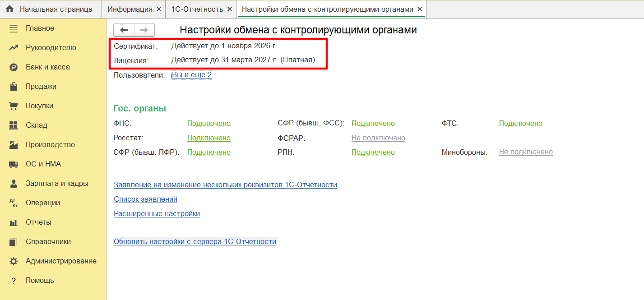Click the Банк и касса ruble icon
The image size is (644, 300).
coord(14,67)
